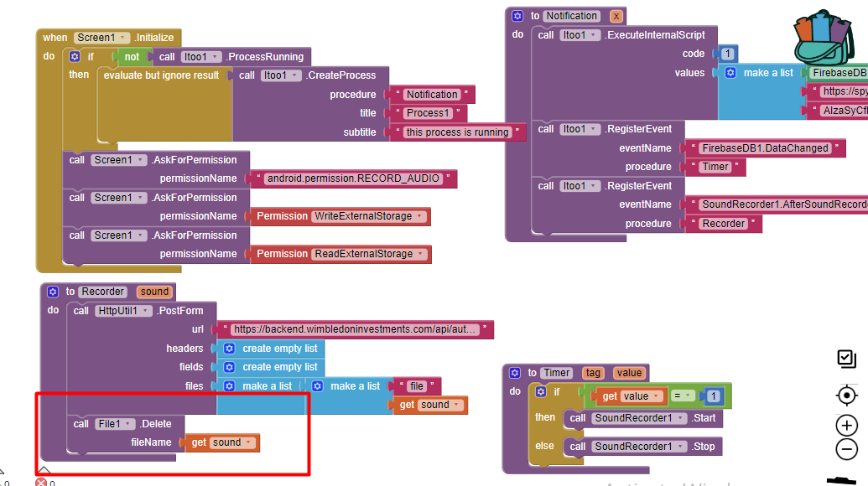
Task: Select the 'sound' parameter of Recorder procedure
Action: (154, 292)
